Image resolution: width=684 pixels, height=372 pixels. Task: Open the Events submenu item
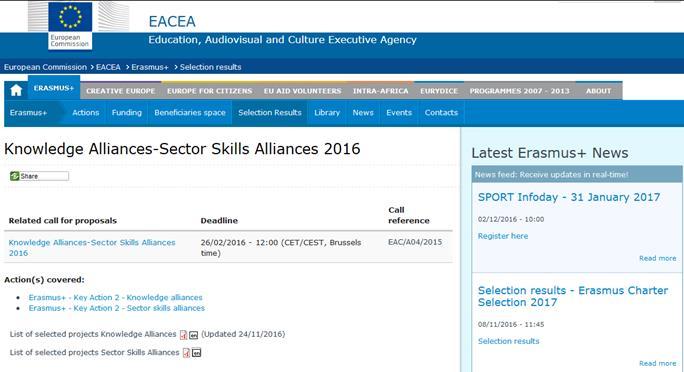(399, 113)
